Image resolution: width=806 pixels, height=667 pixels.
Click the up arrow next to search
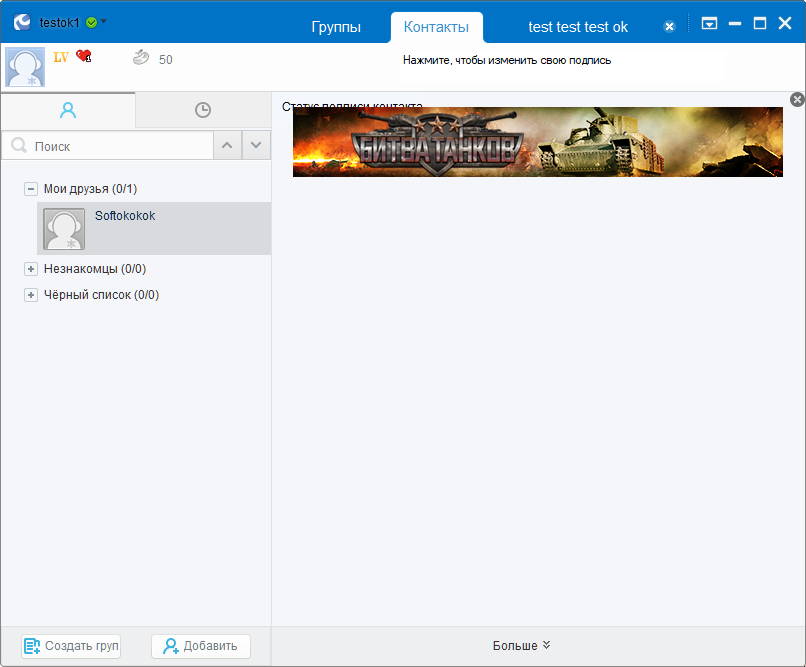pos(227,145)
